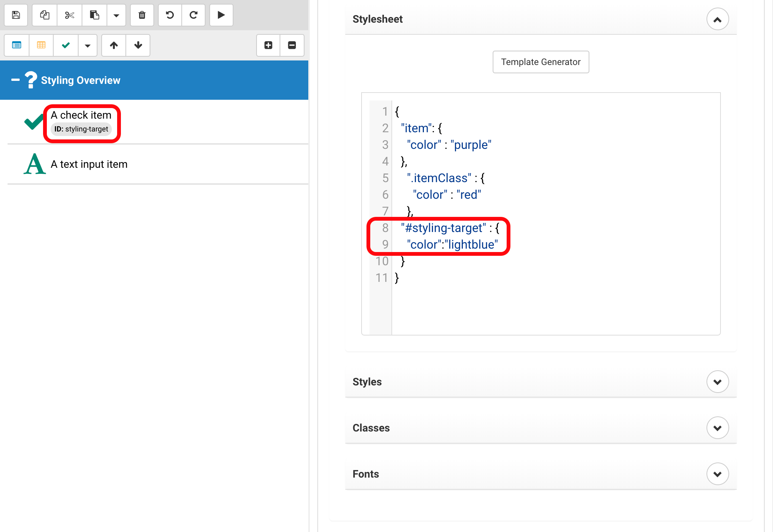Run the form with play button
This screenshot has height=532, width=773.
(221, 15)
